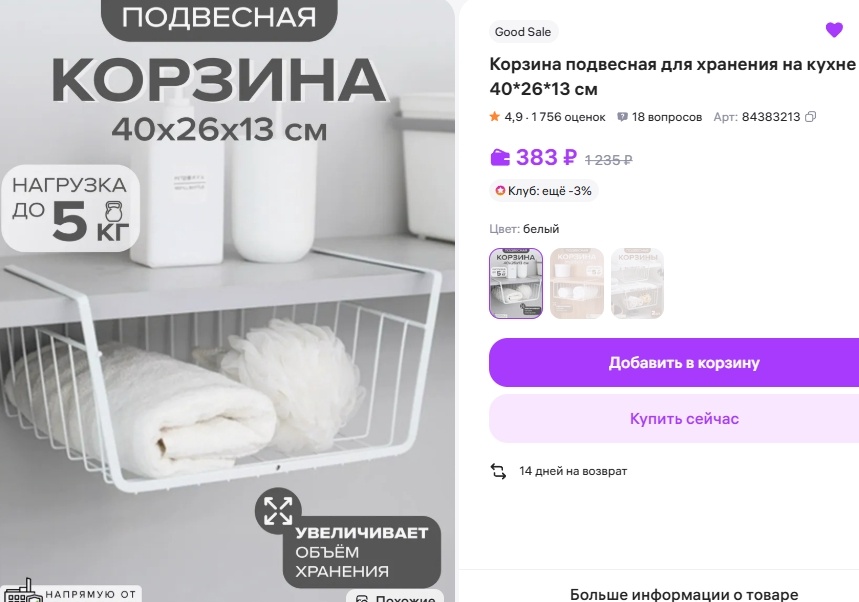859x602 pixels.
Task: Expand Больше информации о товаре section
Action: (684, 594)
